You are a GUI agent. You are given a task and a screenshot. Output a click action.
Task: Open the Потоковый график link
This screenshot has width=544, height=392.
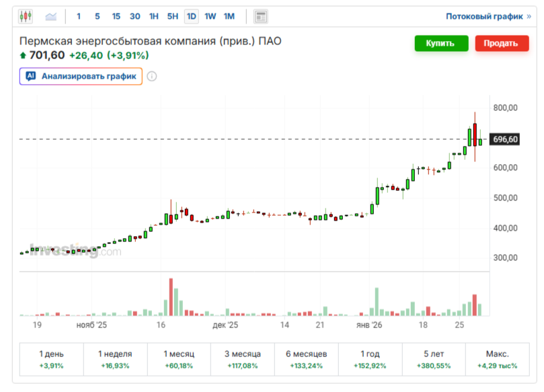[488, 16]
